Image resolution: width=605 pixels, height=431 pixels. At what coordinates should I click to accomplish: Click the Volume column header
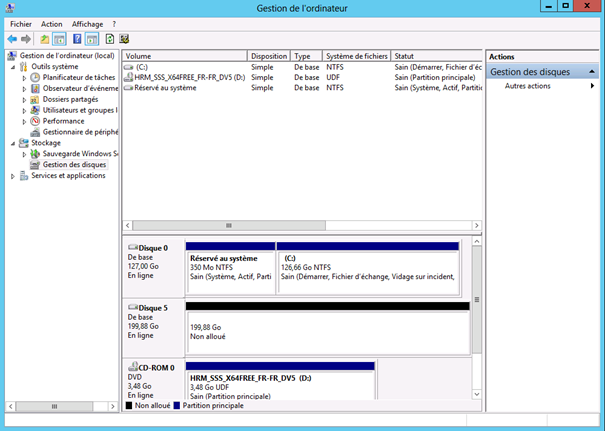[184, 57]
